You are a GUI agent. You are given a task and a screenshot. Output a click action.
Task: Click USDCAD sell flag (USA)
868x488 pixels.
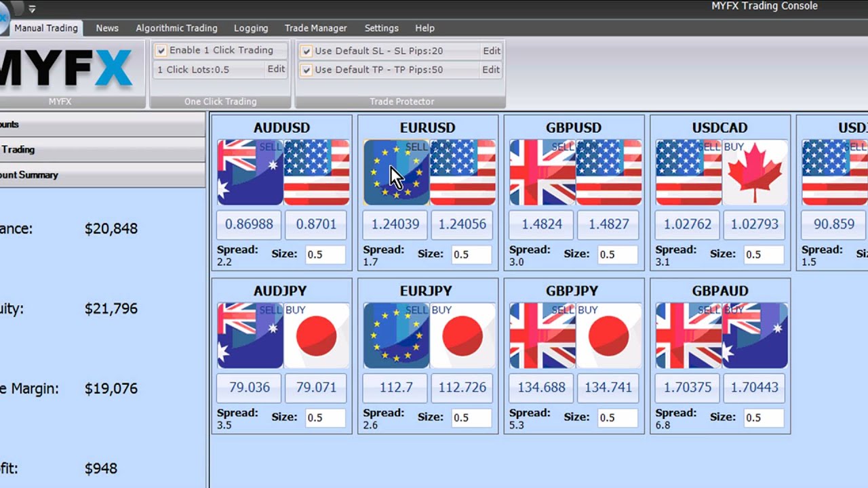[x=689, y=172]
